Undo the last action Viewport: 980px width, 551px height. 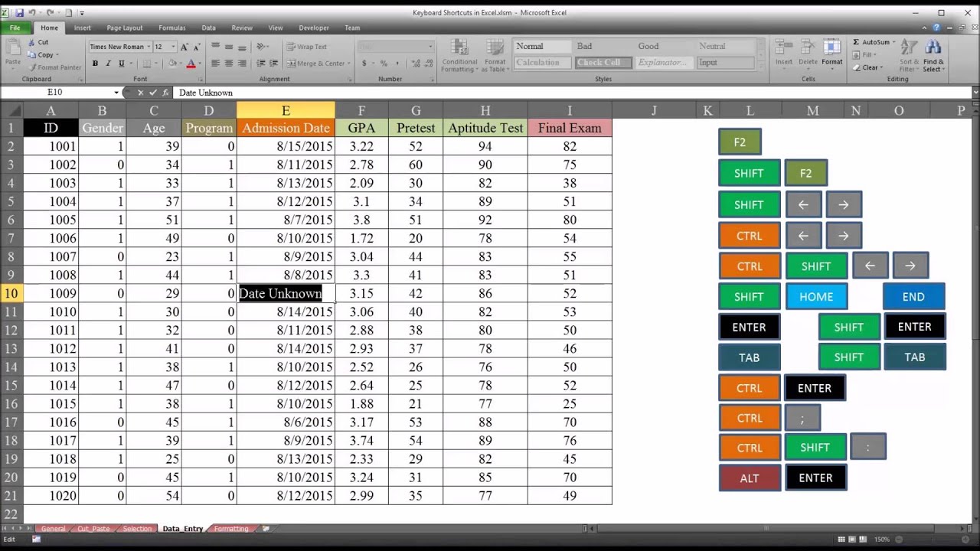coord(31,13)
